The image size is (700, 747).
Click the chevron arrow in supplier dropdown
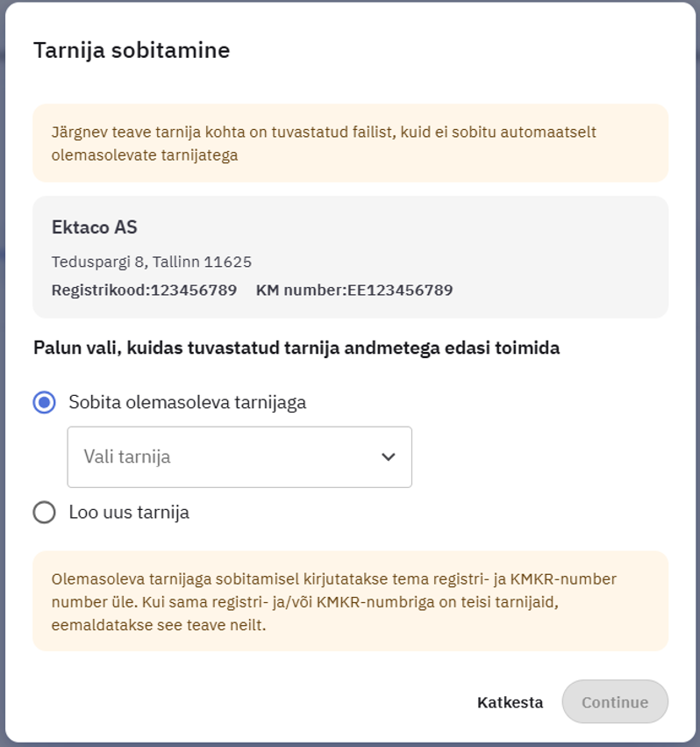(389, 456)
